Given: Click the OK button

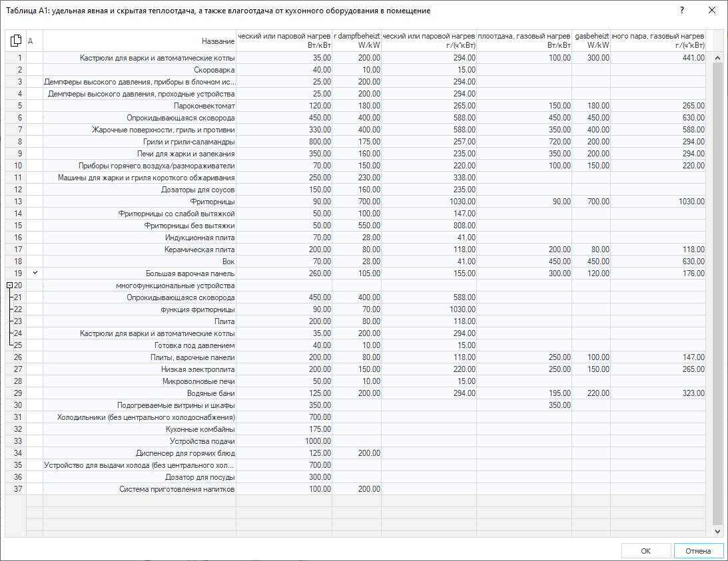Looking at the screenshot, I should tap(646, 551).
